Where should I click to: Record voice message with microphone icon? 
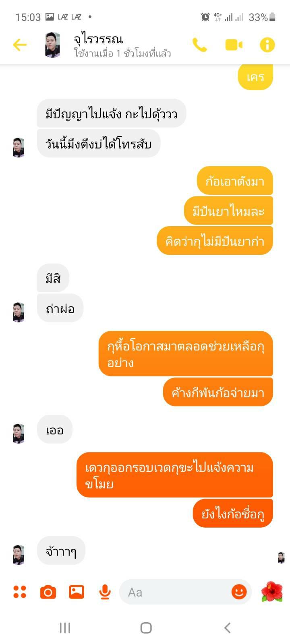pyautogui.click(x=105, y=592)
